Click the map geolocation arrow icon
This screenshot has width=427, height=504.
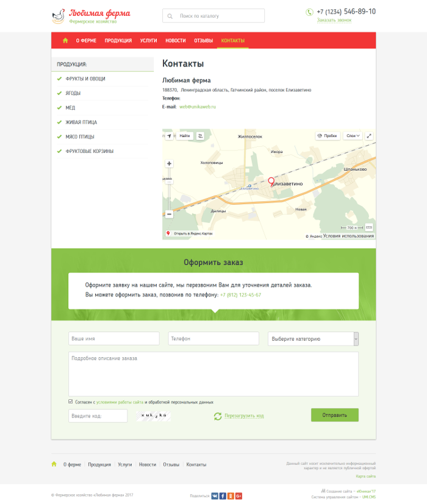(x=169, y=136)
